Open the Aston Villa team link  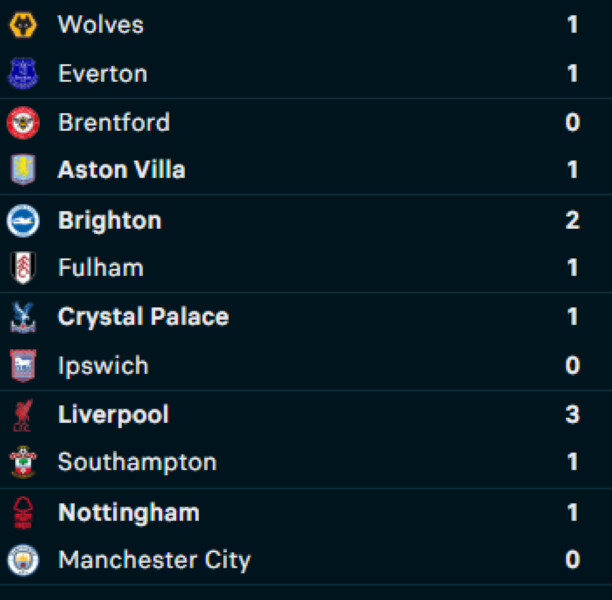coord(121,170)
